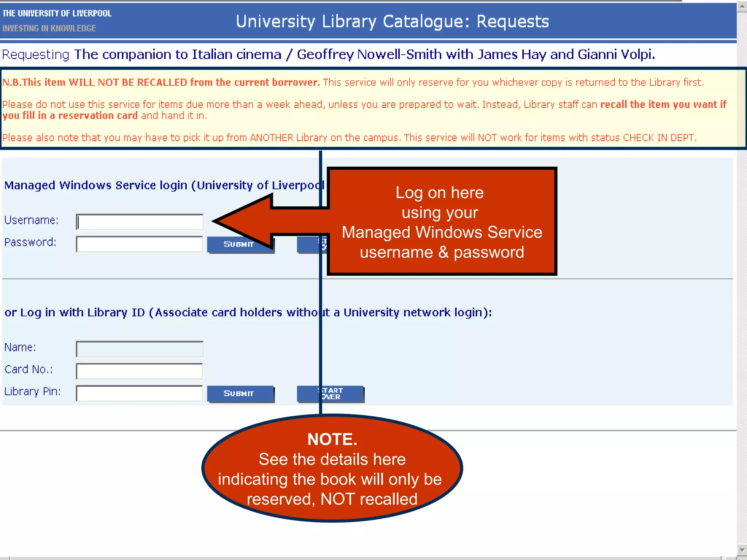The image size is (747, 560).
Task: Click the requested title 'The companion to Italian cinema'
Action: pos(178,54)
